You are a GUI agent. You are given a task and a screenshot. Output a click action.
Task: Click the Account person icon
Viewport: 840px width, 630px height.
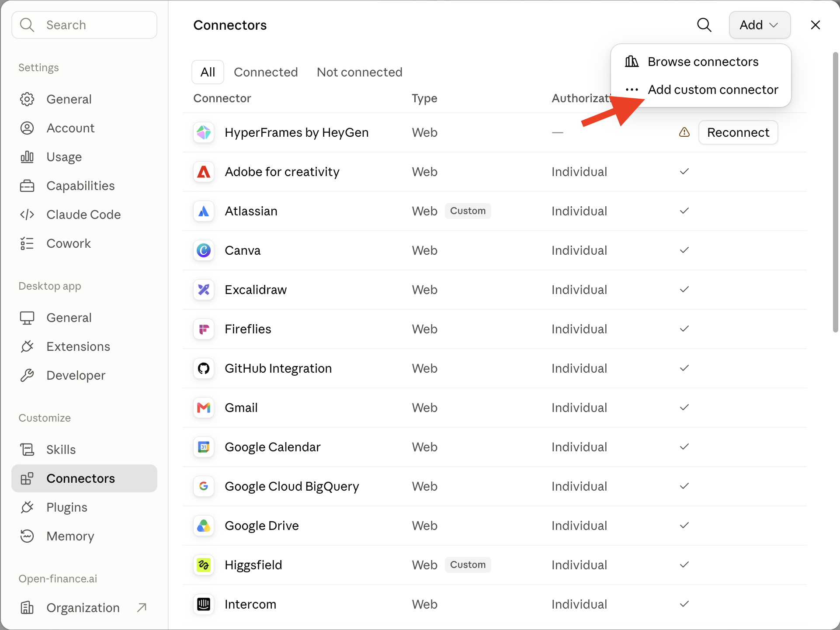point(27,128)
